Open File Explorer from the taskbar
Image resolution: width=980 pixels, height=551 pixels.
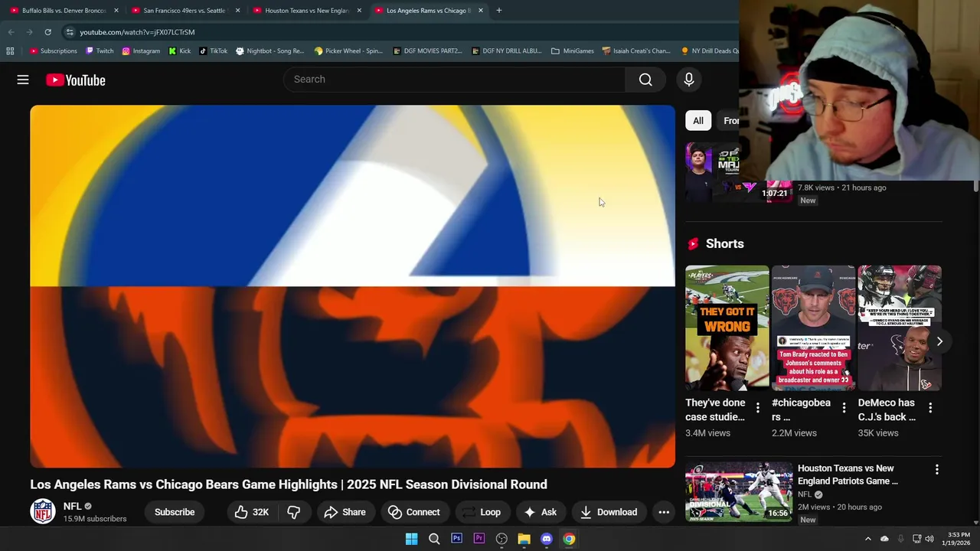[x=524, y=539]
